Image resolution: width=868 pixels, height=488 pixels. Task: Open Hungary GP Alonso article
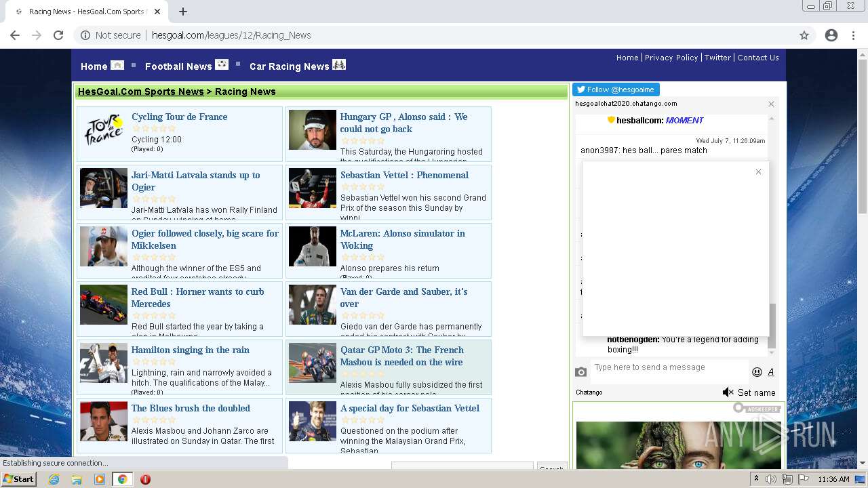tap(403, 123)
